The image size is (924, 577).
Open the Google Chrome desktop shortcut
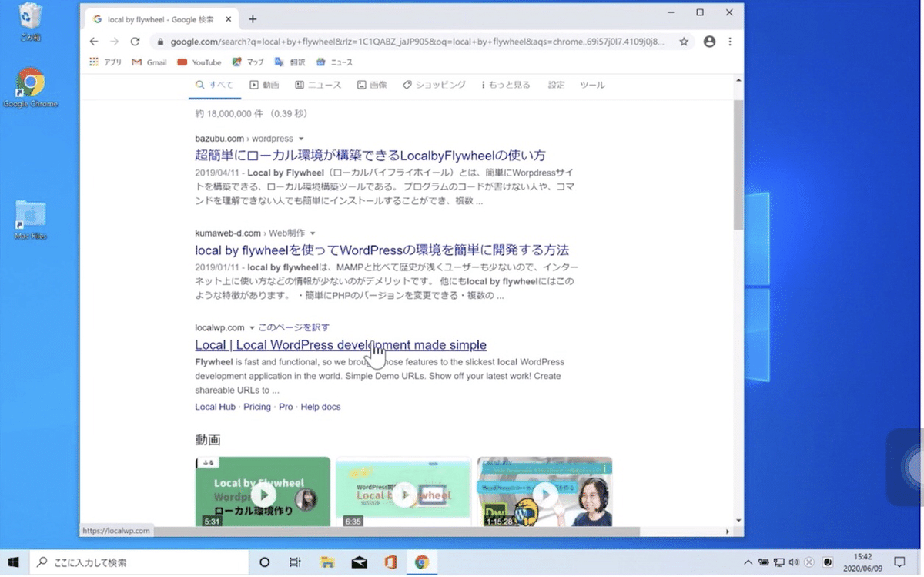tap(30, 89)
